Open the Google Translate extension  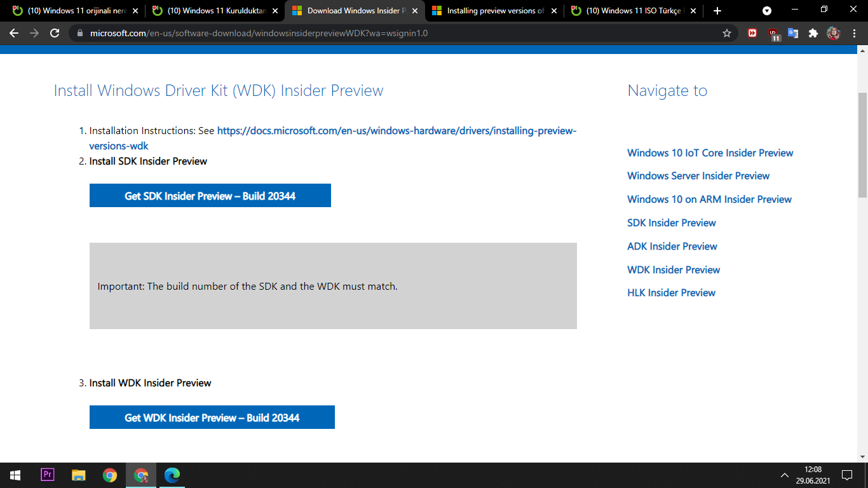click(793, 33)
